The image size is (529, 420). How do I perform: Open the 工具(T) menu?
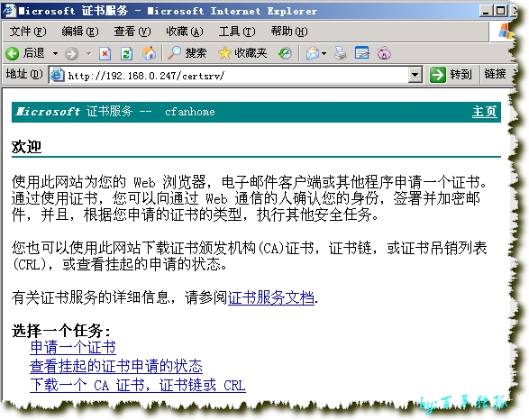237,32
